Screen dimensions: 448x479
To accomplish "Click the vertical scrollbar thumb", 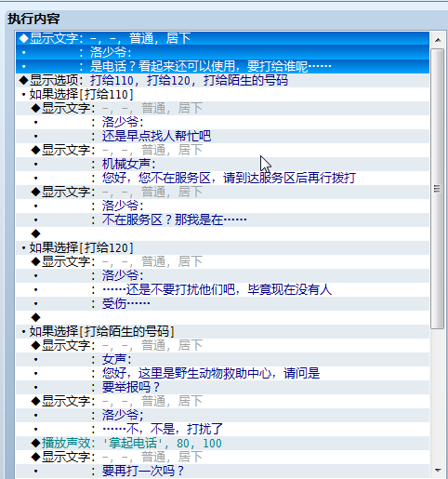I will (x=438, y=189).
